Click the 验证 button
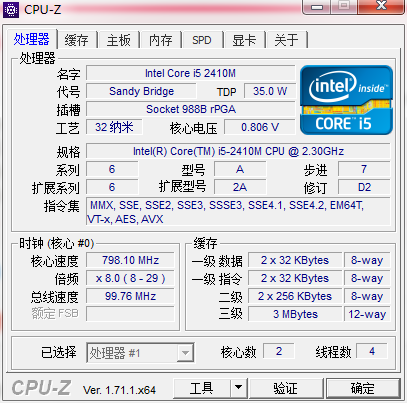407x403 pixels. coord(286,388)
